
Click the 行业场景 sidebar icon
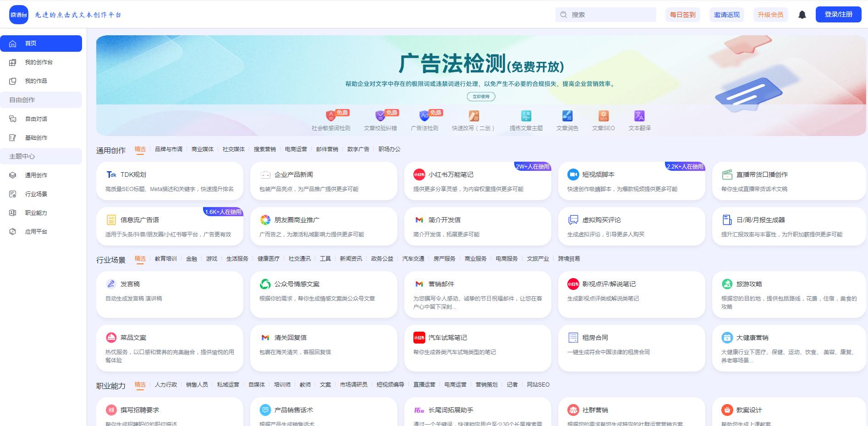pyautogui.click(x=13, y=194)
